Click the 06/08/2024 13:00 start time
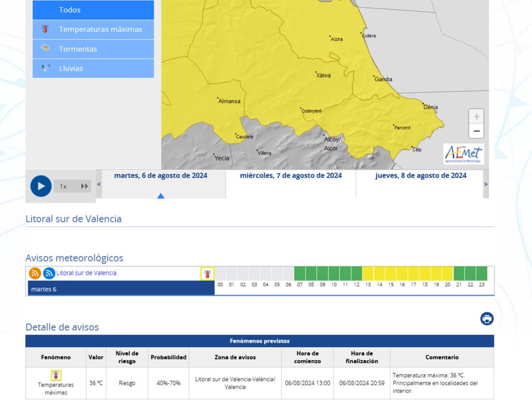Screen dimensions: 532x410 [308, 383]
